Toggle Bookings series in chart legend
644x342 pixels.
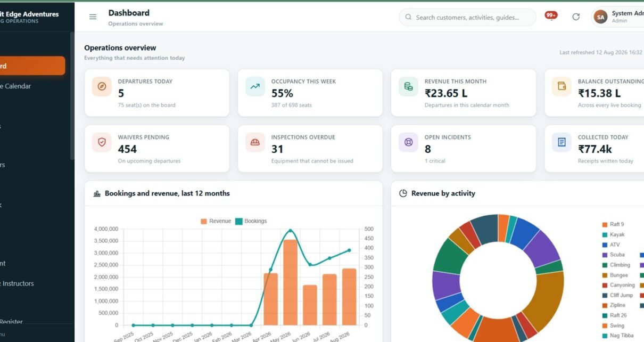[251, 221]
